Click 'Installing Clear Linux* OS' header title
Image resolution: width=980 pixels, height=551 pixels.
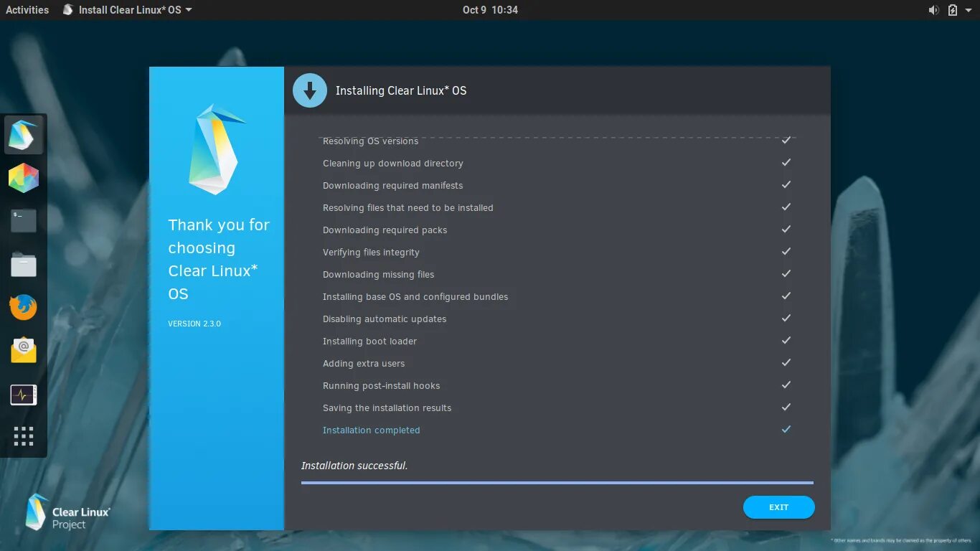point(401,90)
